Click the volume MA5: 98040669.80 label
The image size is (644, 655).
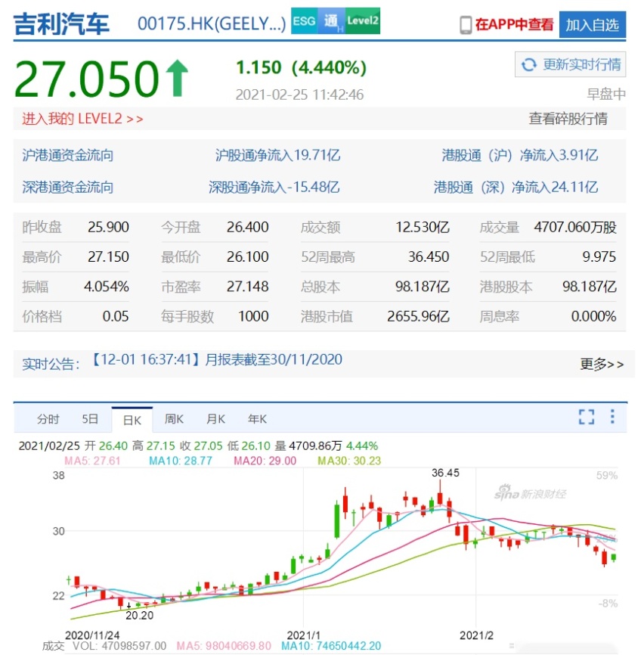224,646
